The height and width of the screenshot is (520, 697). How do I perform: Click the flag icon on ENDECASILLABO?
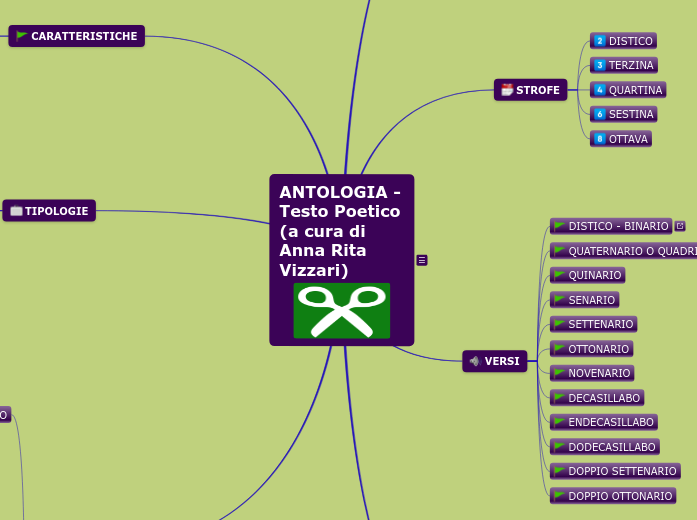point(560,421)
